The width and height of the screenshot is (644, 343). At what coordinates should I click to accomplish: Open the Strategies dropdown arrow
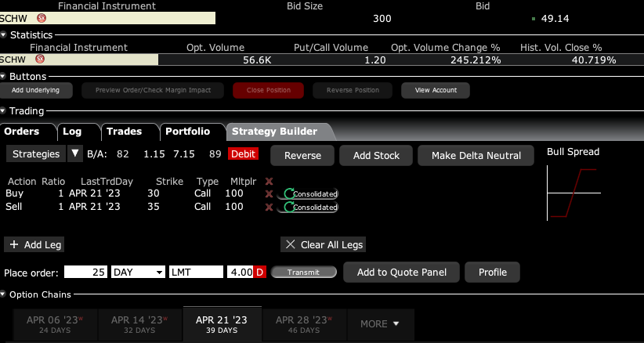tap(75, 154)
